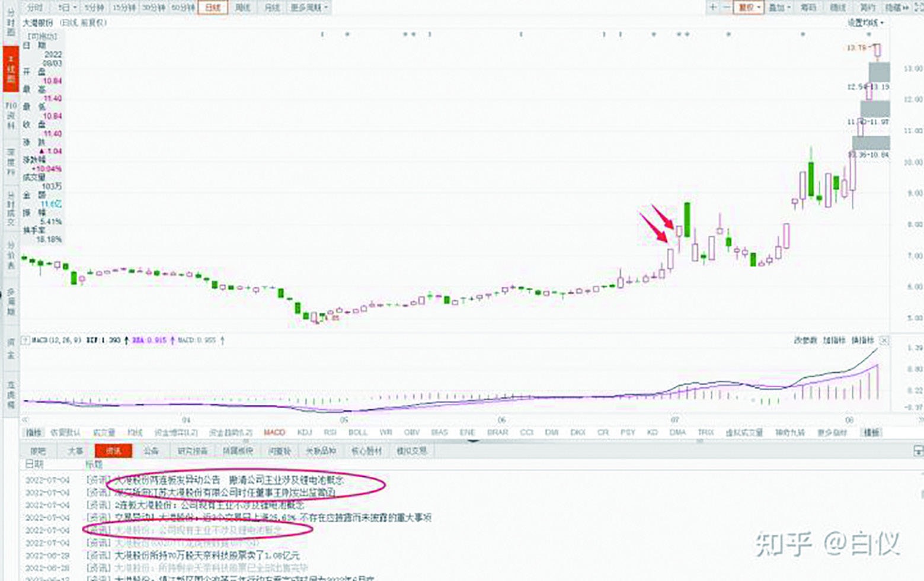Screen dimensions: 924x581
Task: Switch chart to 周线 period
Action: pos(243,8)
